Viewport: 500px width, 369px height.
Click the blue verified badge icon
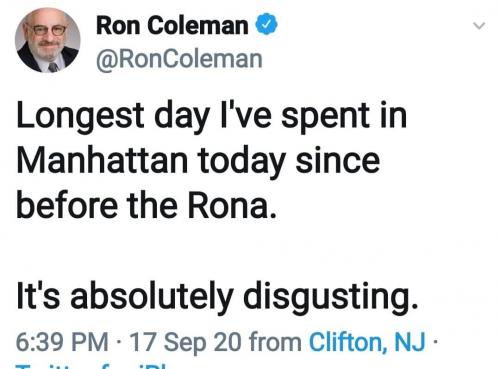266,25
